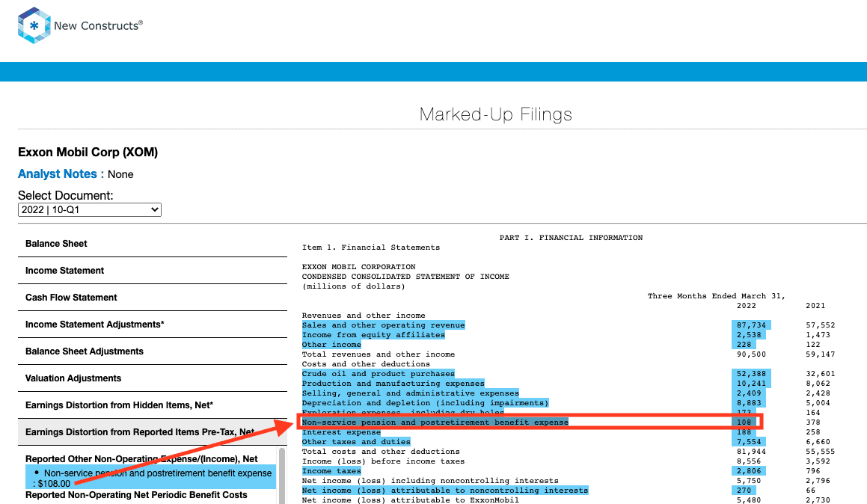Click highlighted Other income line

click(331, 344)
